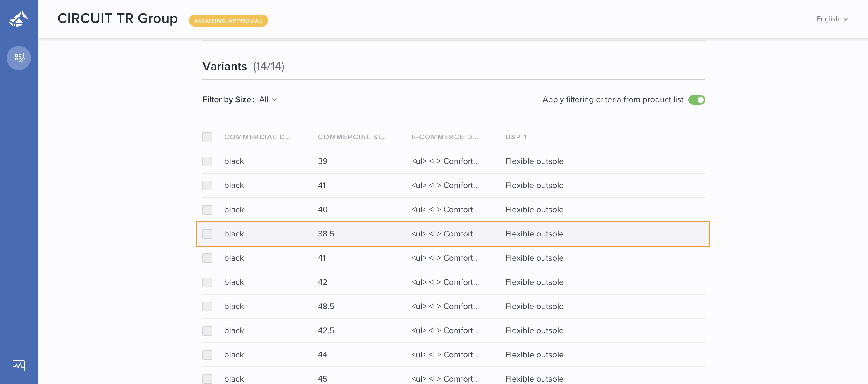Click Flexible outsole in the size 44 row
This screenshot has width=868, height=384.
point(534,355)
